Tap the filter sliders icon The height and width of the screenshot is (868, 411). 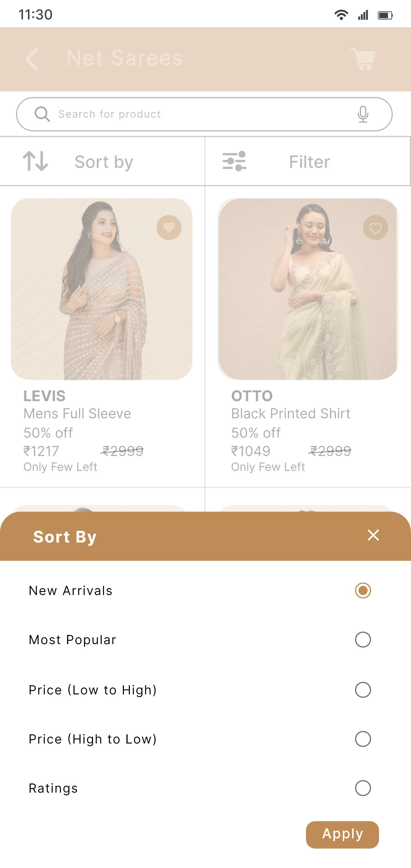pos(235,161)
